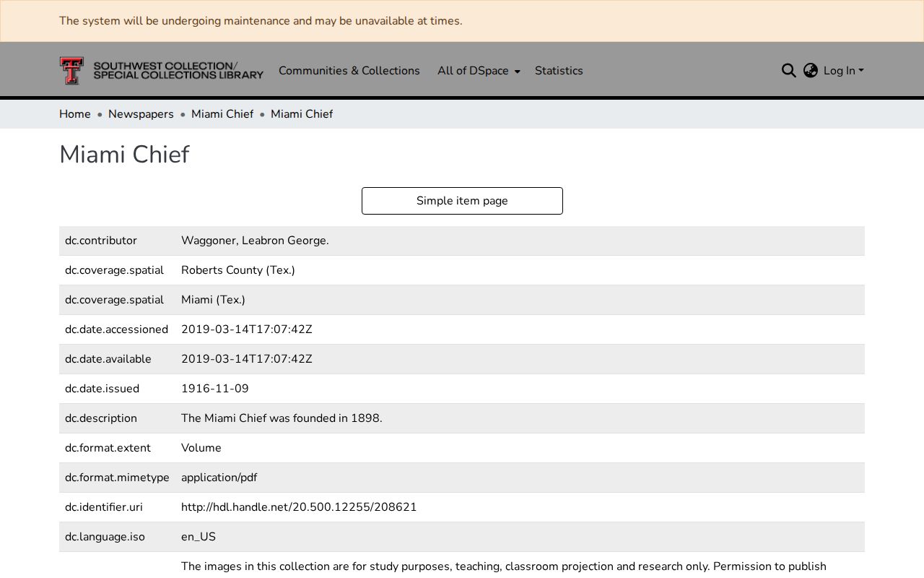Select the handle URL value
Screen dimensions: 924x578
[299, 507]
